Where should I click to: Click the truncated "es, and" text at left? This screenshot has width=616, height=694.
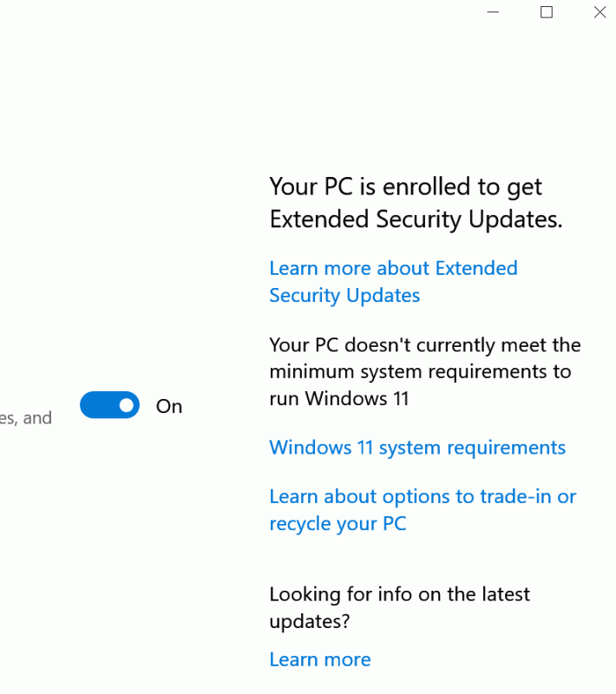click(x=26, y=418)
